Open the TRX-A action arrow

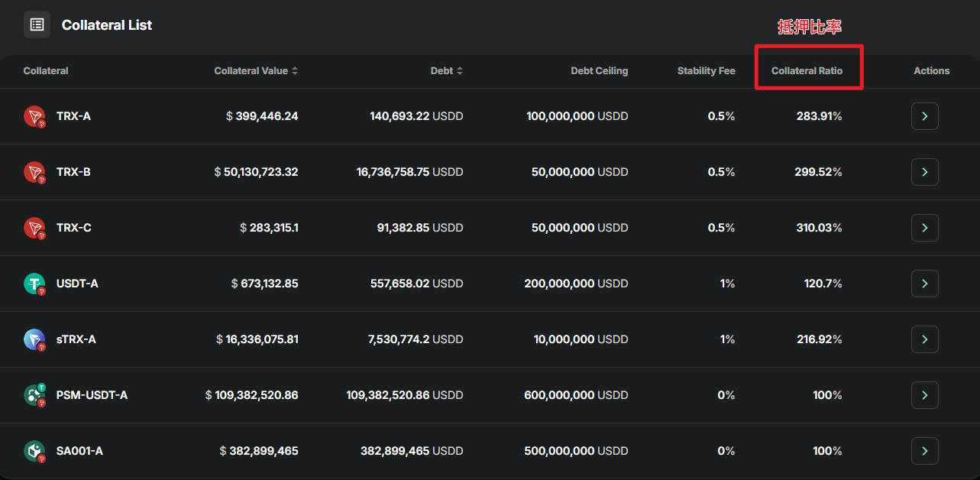[x=924, y=116]
